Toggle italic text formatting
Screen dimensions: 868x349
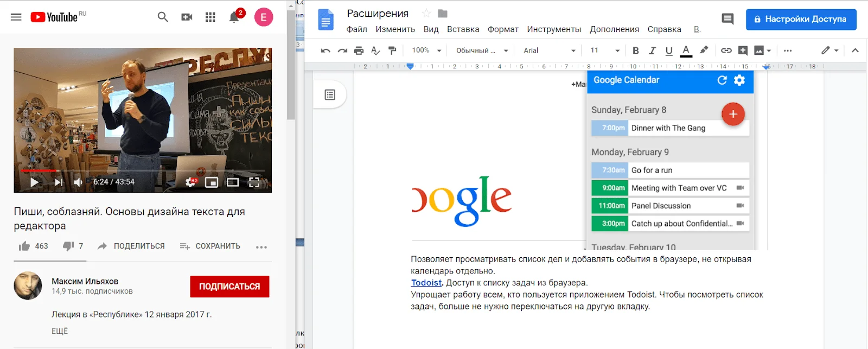click(x=652, y=50)
